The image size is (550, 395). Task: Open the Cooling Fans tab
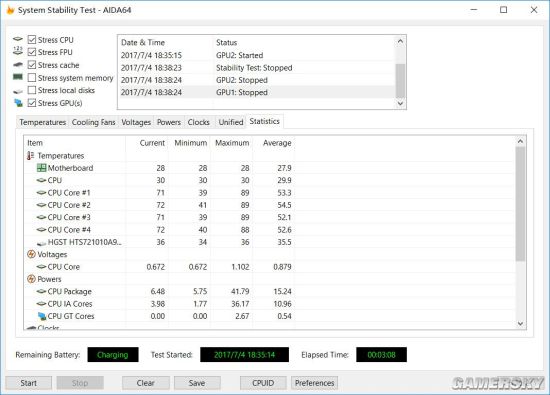[x=93, y=122]
